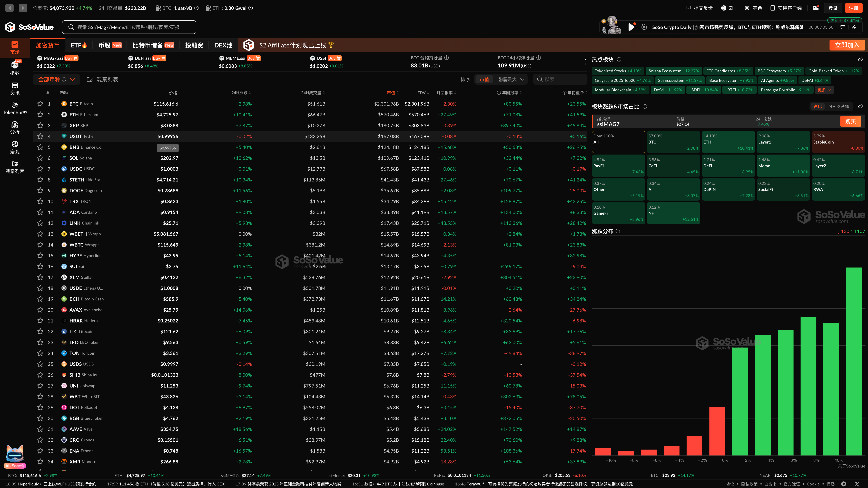
Task: Open the 观察列表 watchlist filter tab
Action: click(x=102, y=79)
